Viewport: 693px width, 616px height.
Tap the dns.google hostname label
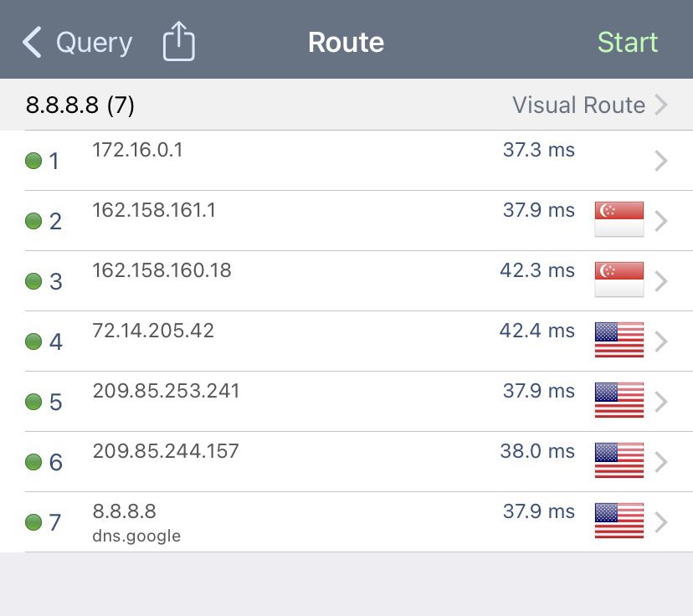coord(136,536)
